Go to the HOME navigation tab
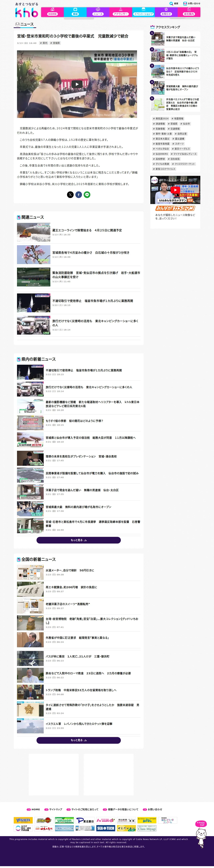Image resolution: width=214 pixels, height=868 pixels. [52, 12]
